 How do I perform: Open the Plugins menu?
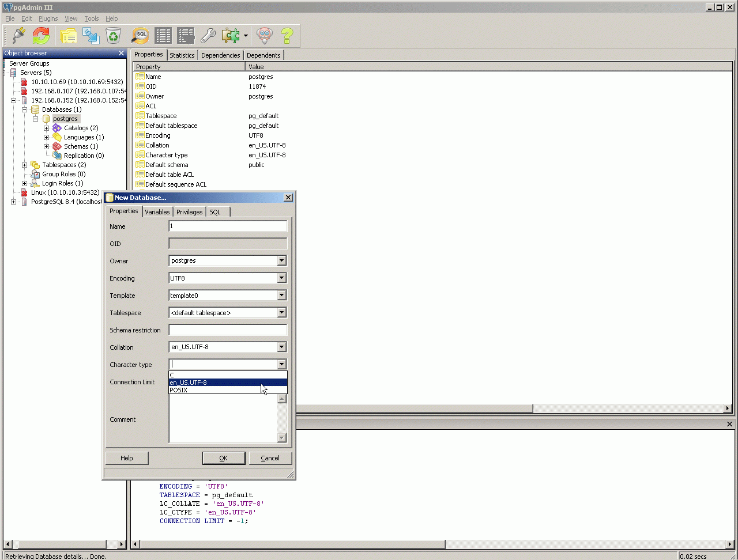click(48, 18)
